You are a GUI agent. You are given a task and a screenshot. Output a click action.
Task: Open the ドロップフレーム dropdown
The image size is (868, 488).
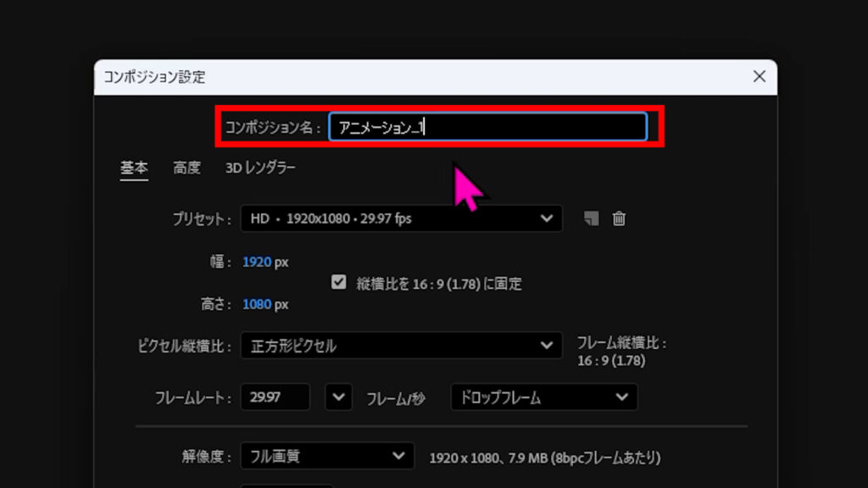[543, 397]
